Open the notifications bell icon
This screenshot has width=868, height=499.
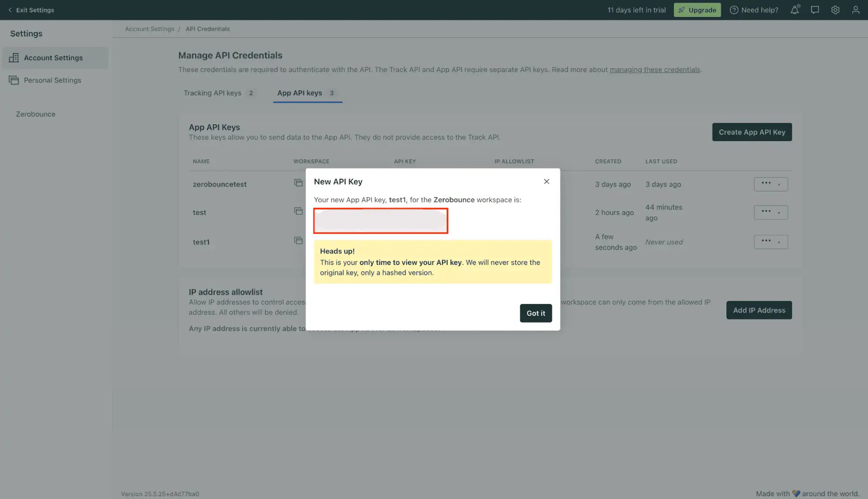pos(794,10)
